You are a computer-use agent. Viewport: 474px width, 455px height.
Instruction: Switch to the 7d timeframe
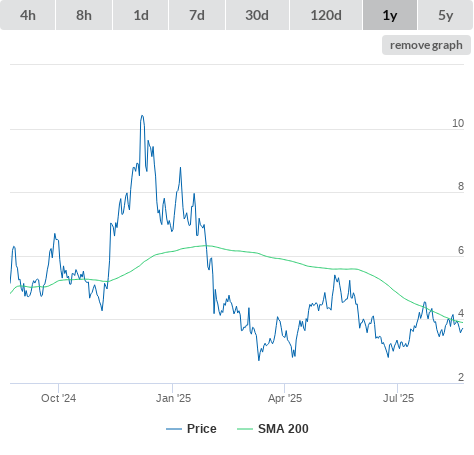tap(197, 15)
